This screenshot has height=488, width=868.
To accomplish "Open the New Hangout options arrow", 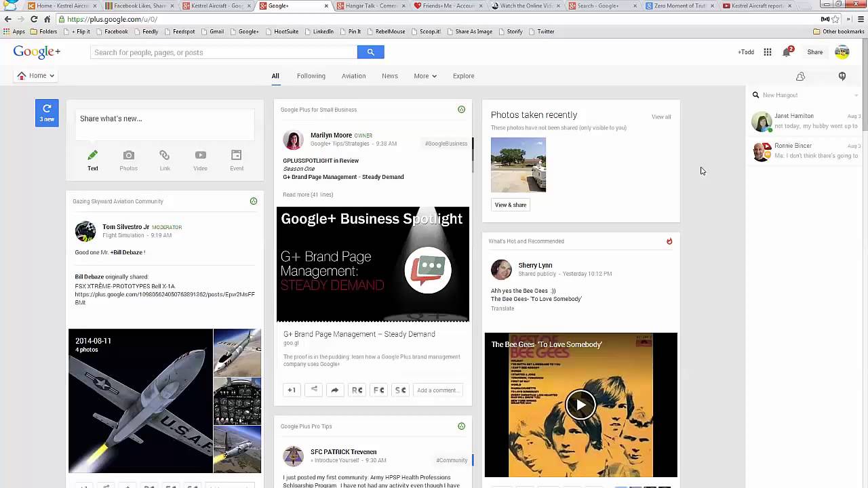I will click(x=856, y=95).
